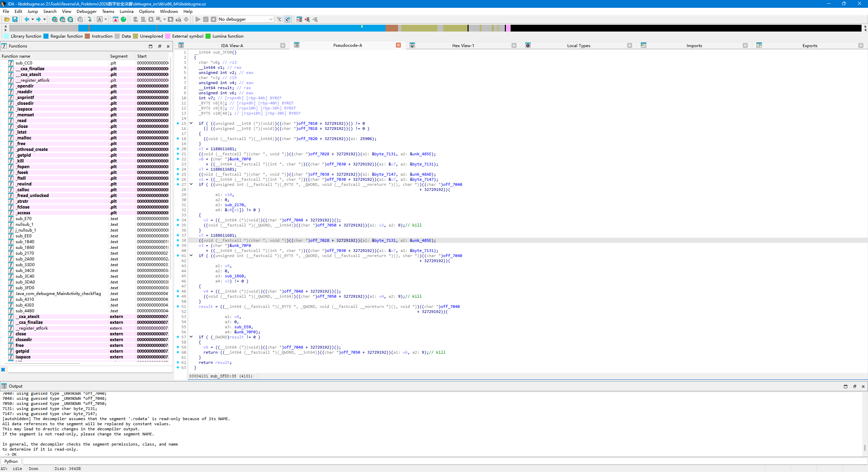Save the database with the floppy icon
The height and width of the screenshot is (472, 868).
tap(15, 19)
